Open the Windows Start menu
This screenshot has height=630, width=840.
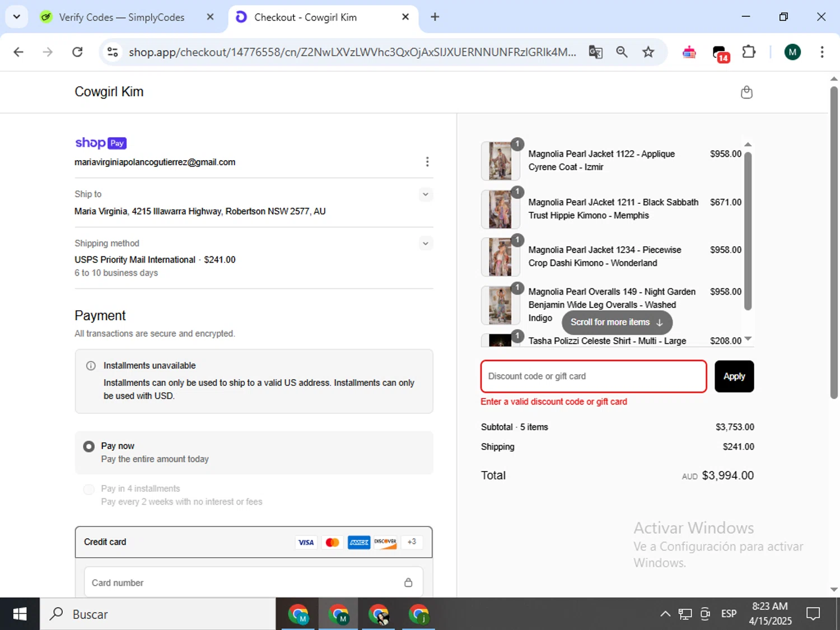point(20,614)
